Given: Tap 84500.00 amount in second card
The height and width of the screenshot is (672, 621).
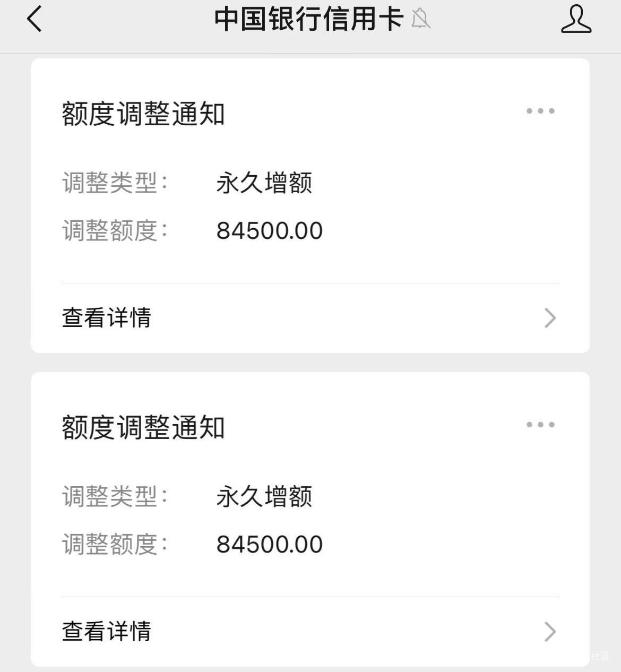Looking at the screenshot, I should click(270, 545).
